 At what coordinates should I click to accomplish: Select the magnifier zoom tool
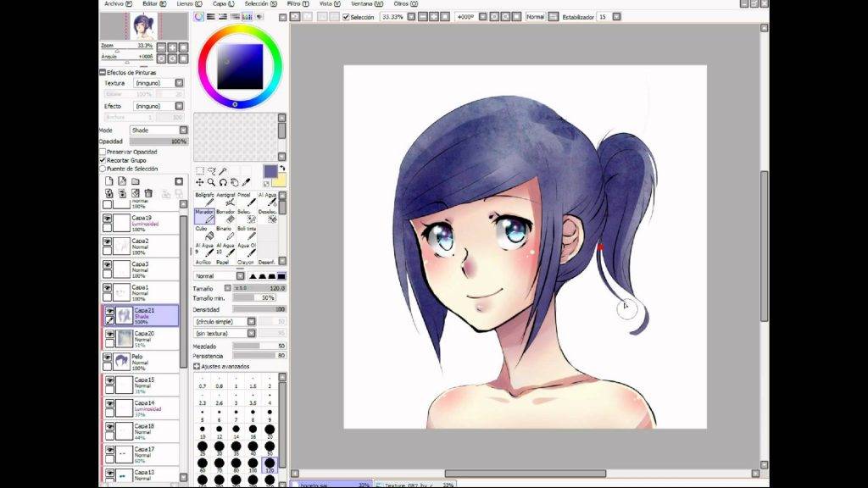click(210, 181)
